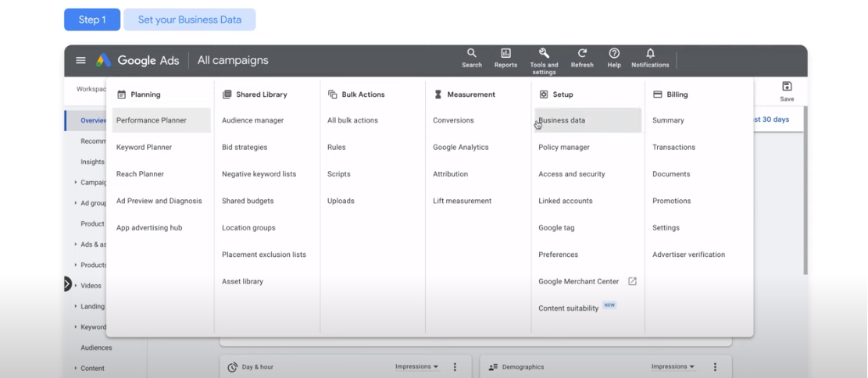
Task: Click the Google Ads logo
Action: [103, 60]
